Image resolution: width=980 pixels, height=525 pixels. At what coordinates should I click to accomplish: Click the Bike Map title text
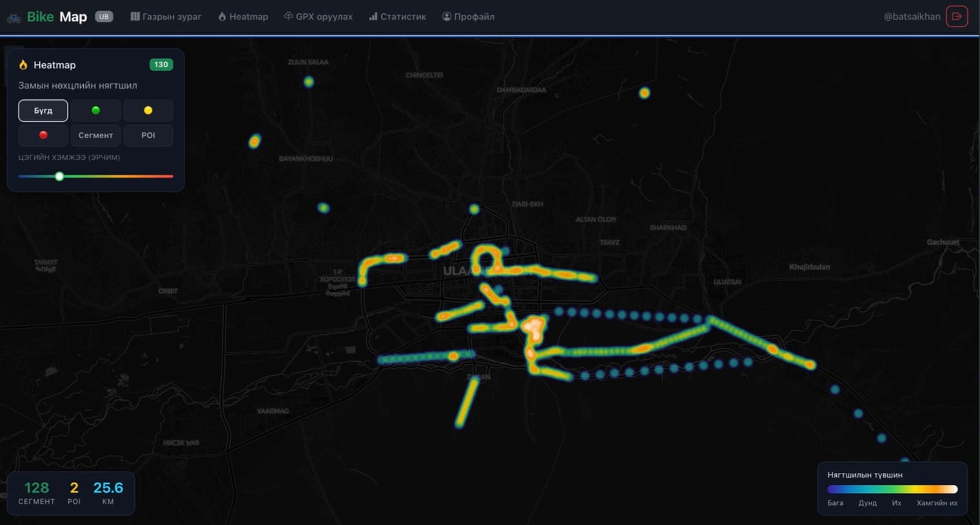point(57,17)
